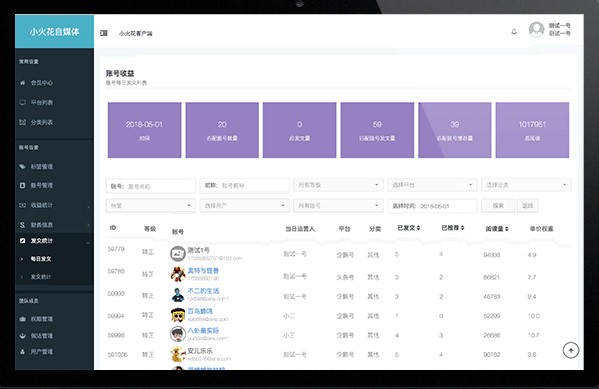599x389 pixels.
Task: Click the 2018-06-01 date stat card
Action: point(144,130)
